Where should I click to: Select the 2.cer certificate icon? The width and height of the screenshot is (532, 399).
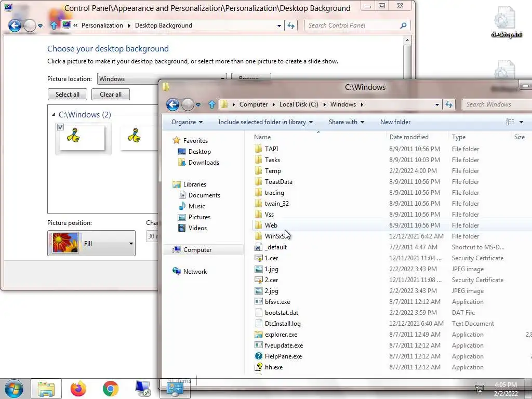[259, 280]
